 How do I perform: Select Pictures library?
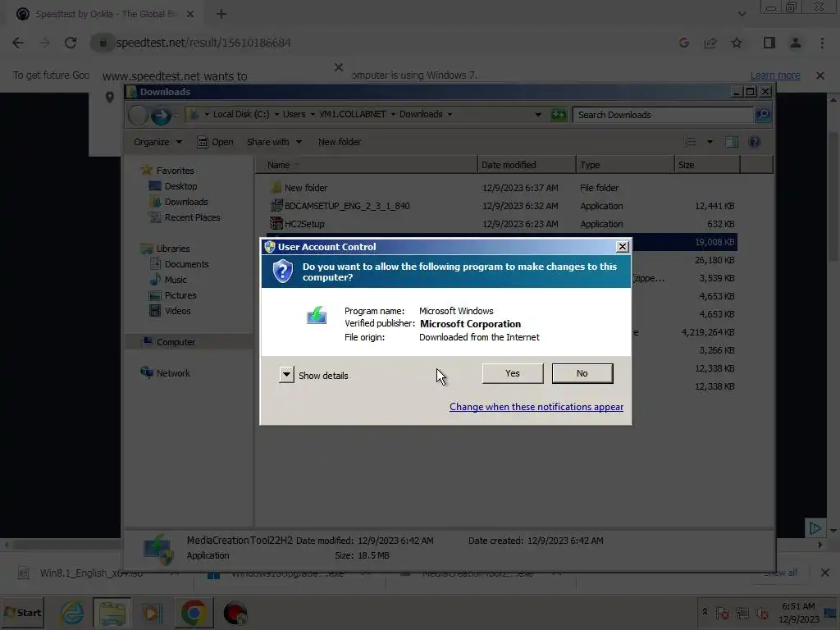point(173,294)
